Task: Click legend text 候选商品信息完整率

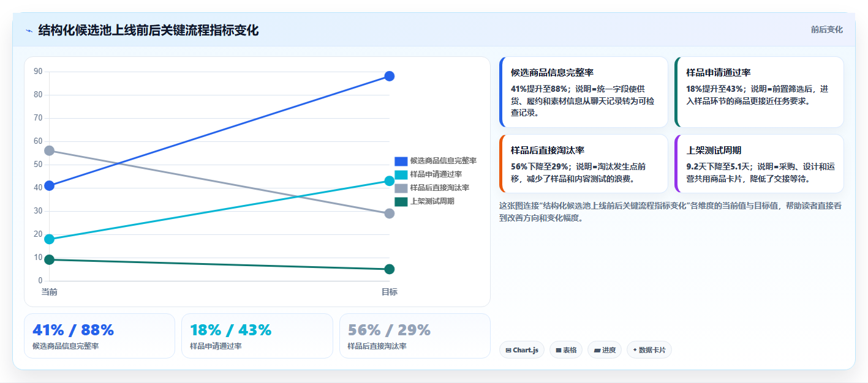Action: click(x=443, y=161)
